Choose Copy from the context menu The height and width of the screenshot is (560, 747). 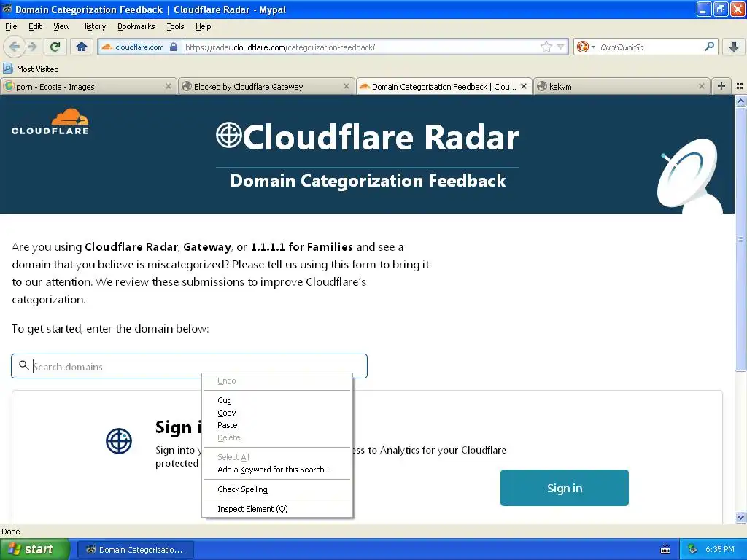coord(277,413)
